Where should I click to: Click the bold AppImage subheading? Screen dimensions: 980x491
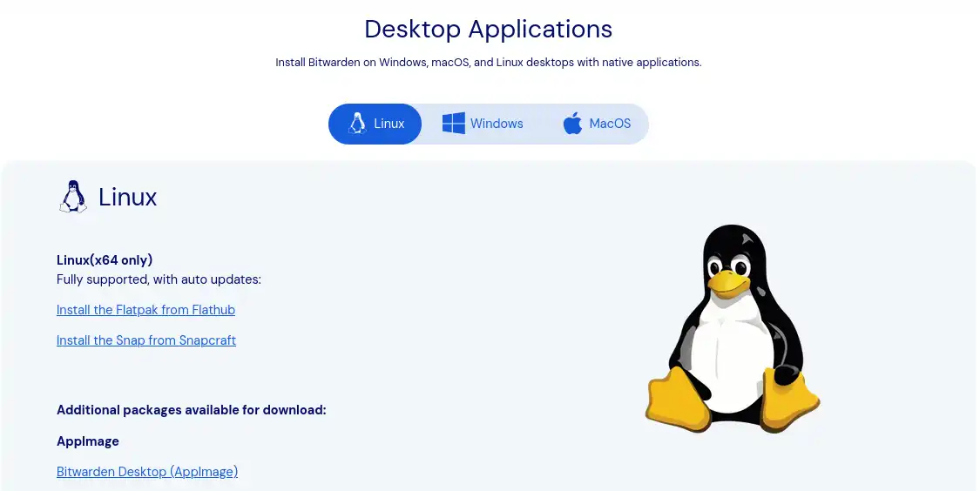(x=88, y=441)
